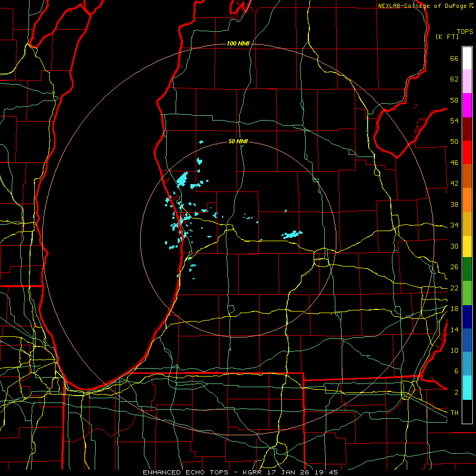Image resolution: width=476 pixels, height=476 pixels.
Task: Select the bright red legend swatch
Action: (x=467, y=152)
